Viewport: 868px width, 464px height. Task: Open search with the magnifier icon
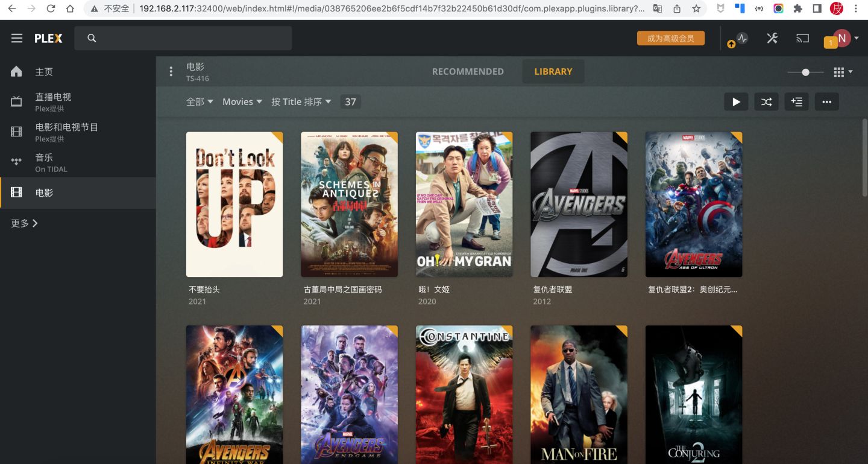[91, 37]
